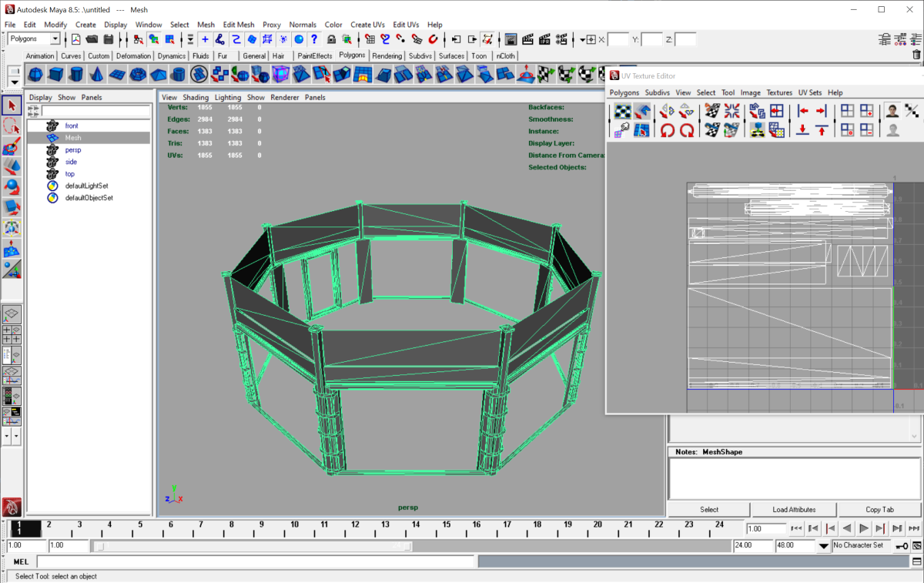Click the Load Attributes button
924x583 pixels.
click(794, 510)
